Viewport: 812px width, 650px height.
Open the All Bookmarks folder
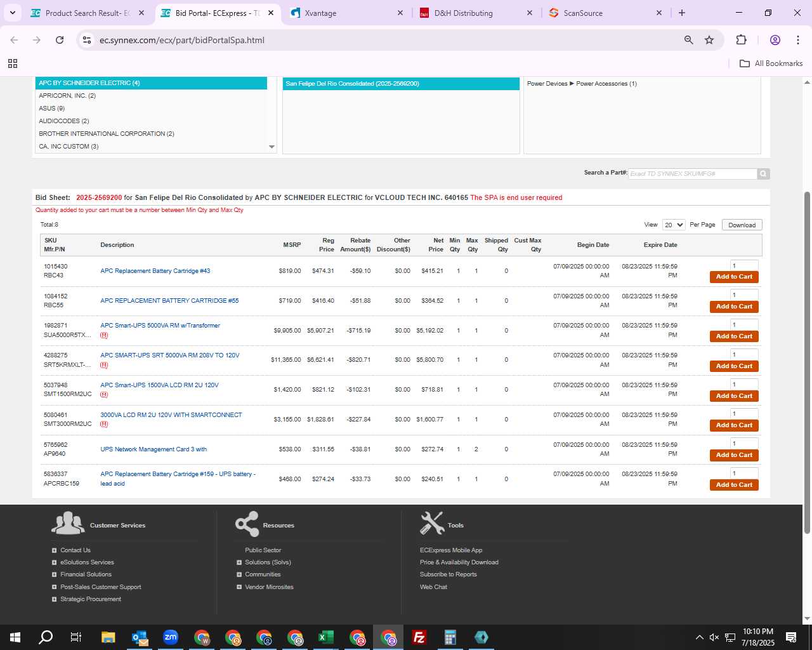tap(771, 63)
